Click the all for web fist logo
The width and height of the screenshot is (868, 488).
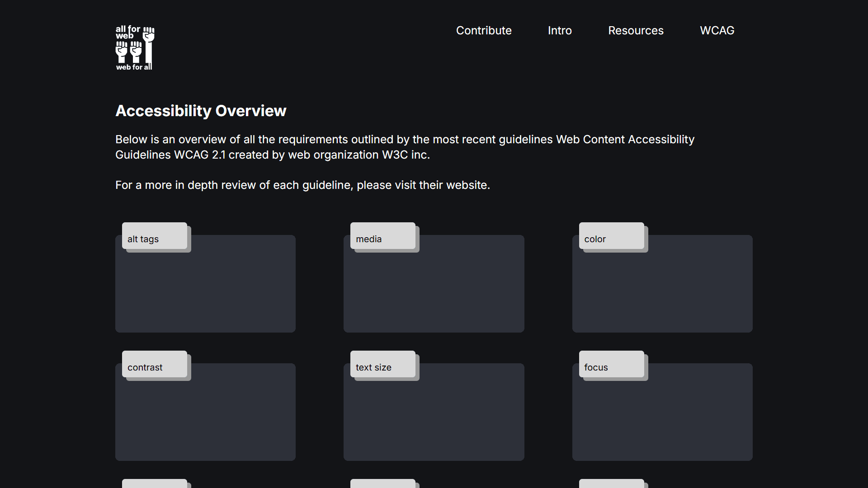(135, 48)
